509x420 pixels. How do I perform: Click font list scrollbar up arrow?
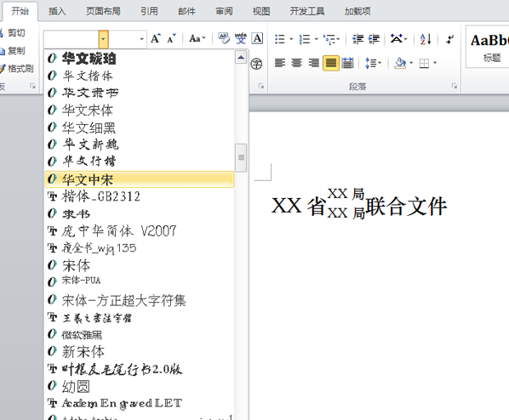(x=241, y=58)
